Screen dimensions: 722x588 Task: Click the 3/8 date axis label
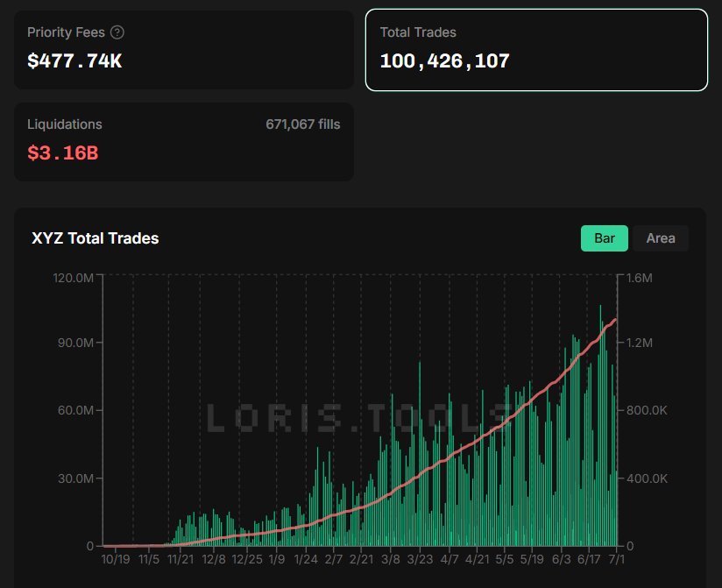[391, 559]
